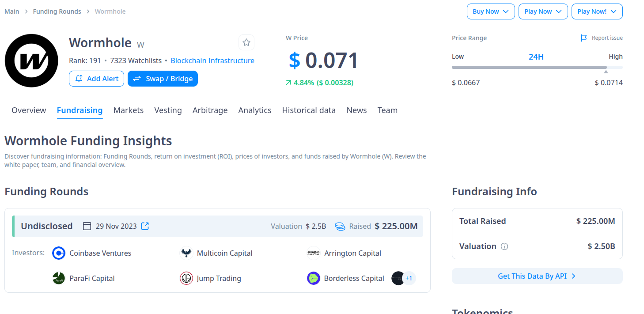Click the Jump Trading logo icon

click(186, 278)
